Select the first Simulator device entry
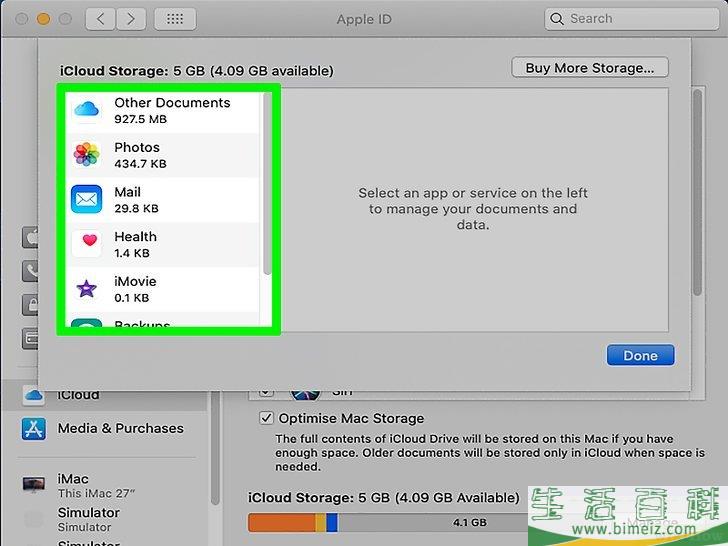The width and height of the screenshot is (728, 546). pos(103,519)
